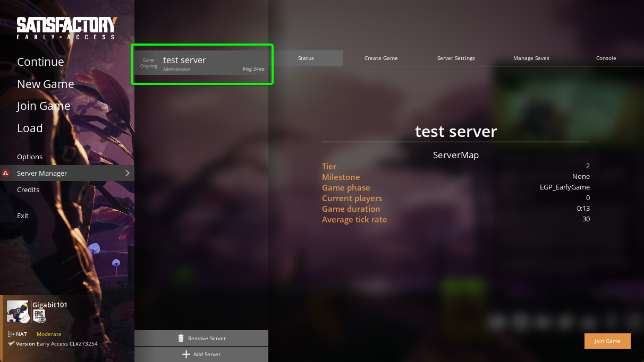Click the Early Access CL#273254 version text
The width and height of the screenshot is (644, 362).
pyautogui.click(x=67, y=344)
